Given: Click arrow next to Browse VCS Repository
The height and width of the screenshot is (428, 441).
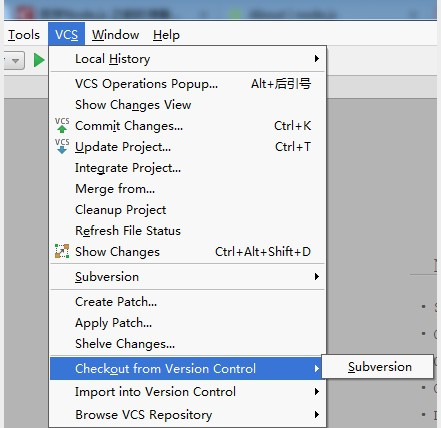Looking at the screenshot, I should [317, 414].
